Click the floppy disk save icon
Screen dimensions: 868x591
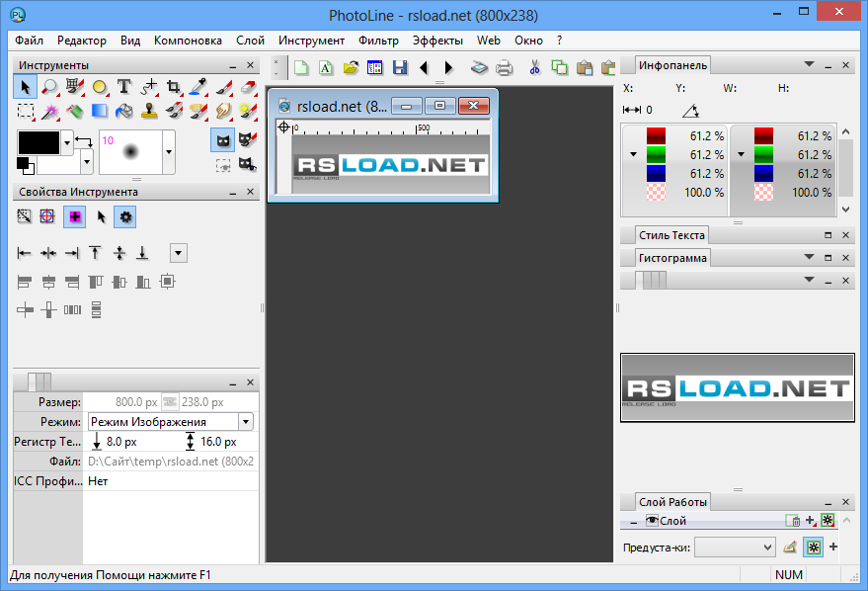click(400, 67)
